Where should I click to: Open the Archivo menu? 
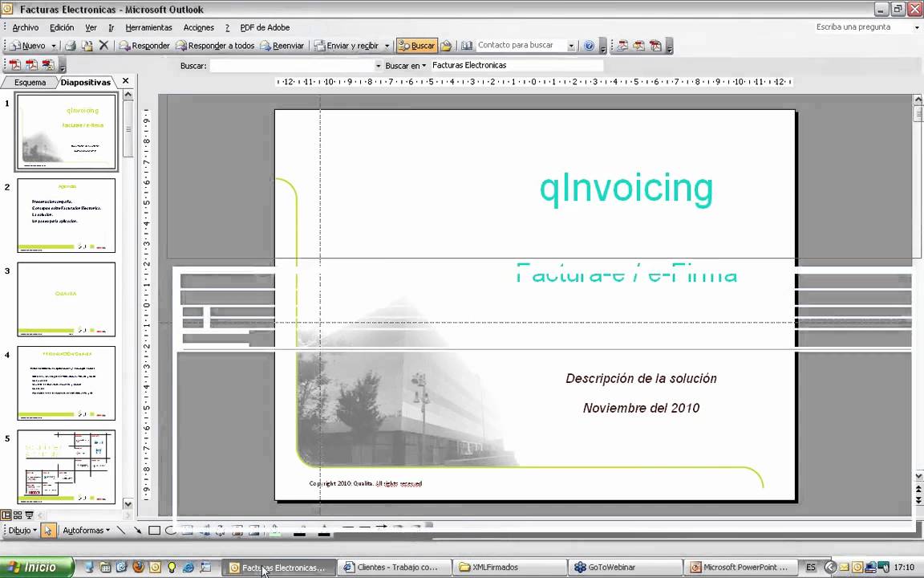tap(26, 28)
